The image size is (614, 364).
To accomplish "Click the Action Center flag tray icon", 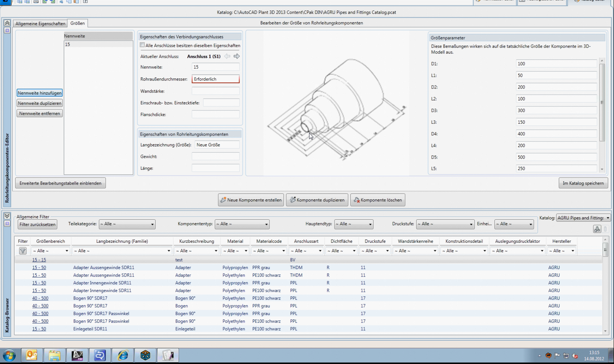I will (x=557, y=356).
